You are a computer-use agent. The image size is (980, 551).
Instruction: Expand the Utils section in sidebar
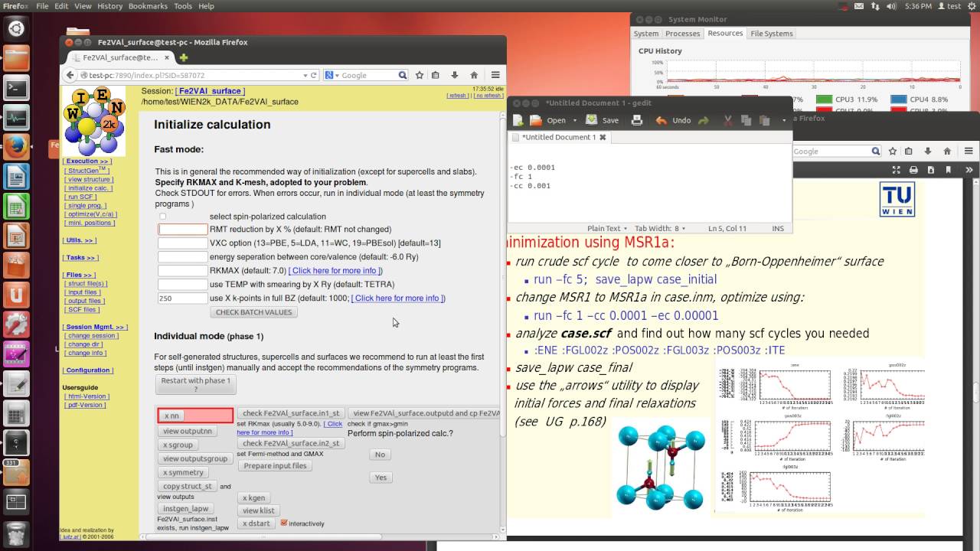(78, 240)
